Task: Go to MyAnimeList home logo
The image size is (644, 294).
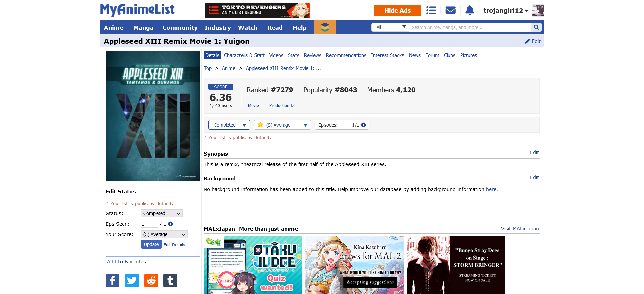Action: point(137,10)
